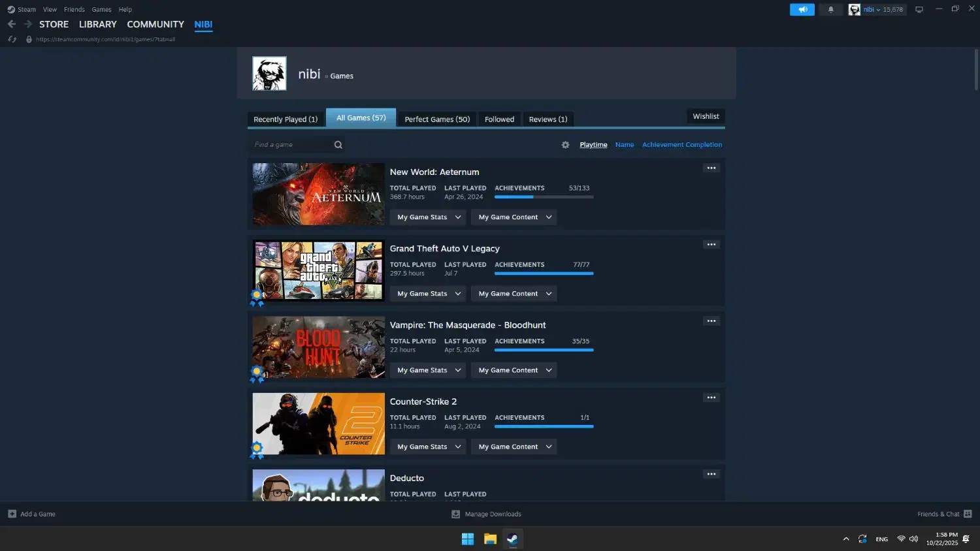Click the back navigation arrow
Image resolution: width=980 pixels, height=551 pixels.
(x=12, y=24)
